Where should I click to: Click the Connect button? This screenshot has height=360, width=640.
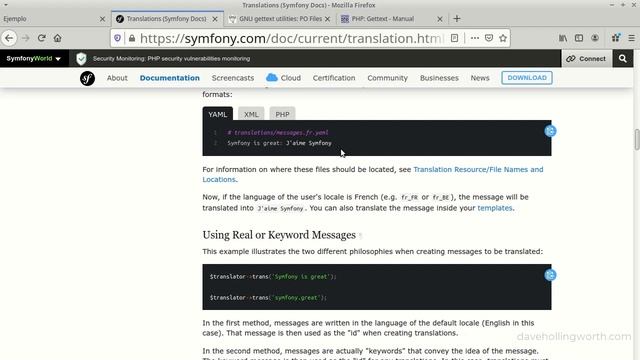[x=586, y=58]
